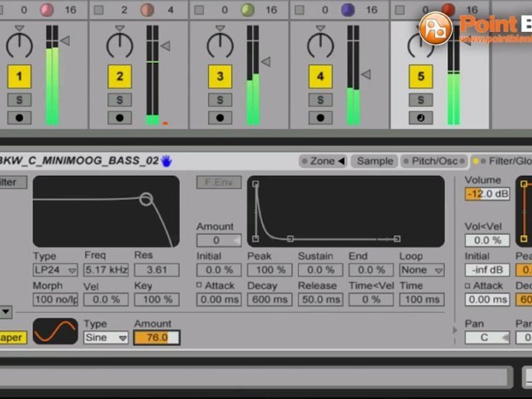Image resolution: width=532 pixels, height=399 pixels.
Task: Solo track 1
Action: click(x=19, y=100)
